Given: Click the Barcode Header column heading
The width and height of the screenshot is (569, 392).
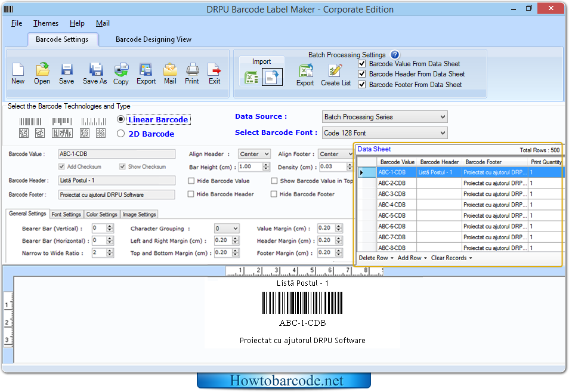Looking at the screenshot, I should point(440,162).
